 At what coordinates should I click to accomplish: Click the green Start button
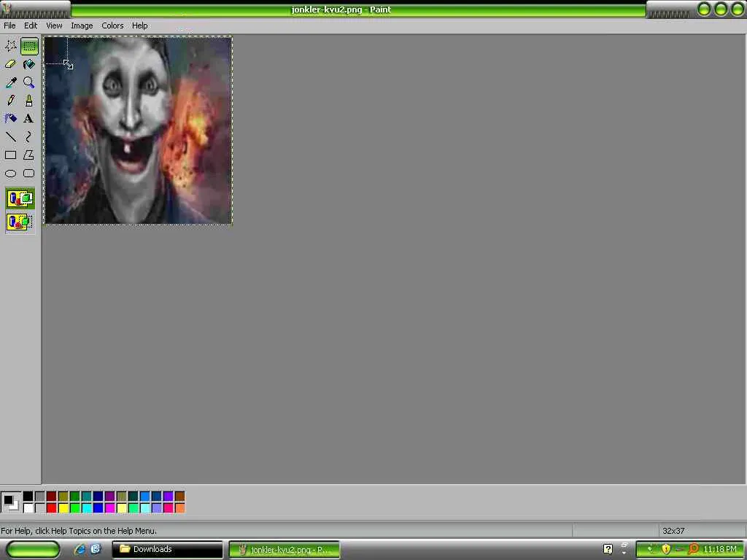point(34,550)
